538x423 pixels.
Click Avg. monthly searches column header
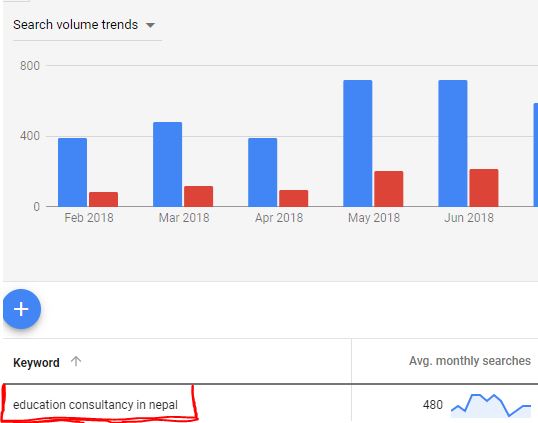point(470,361)
